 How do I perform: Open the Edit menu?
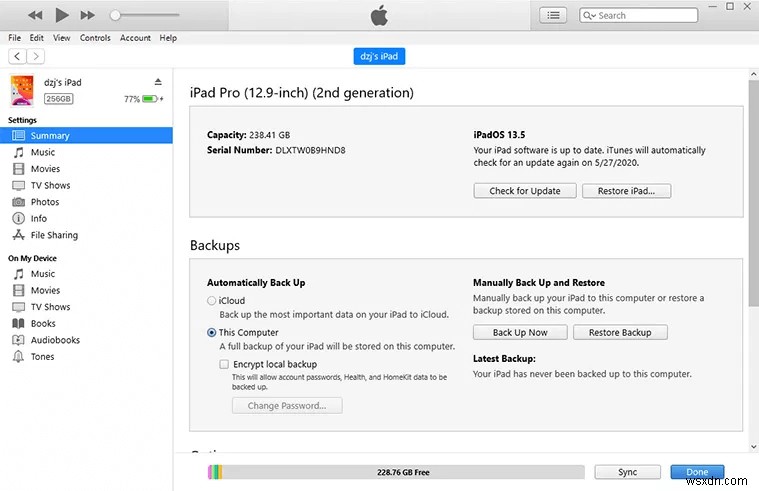click(x=36, y=38)
